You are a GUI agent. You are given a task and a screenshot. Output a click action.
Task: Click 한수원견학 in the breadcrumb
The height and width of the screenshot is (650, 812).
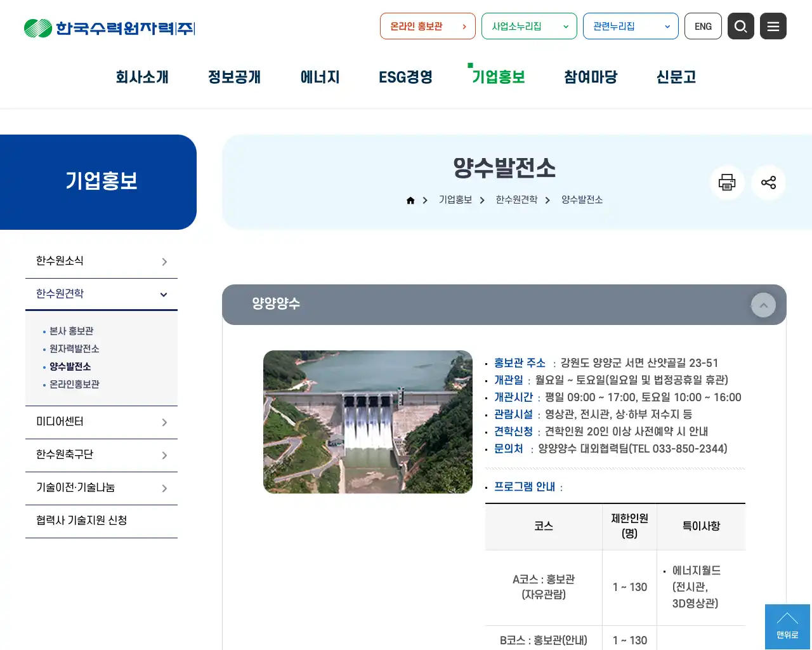coord(516,200)
